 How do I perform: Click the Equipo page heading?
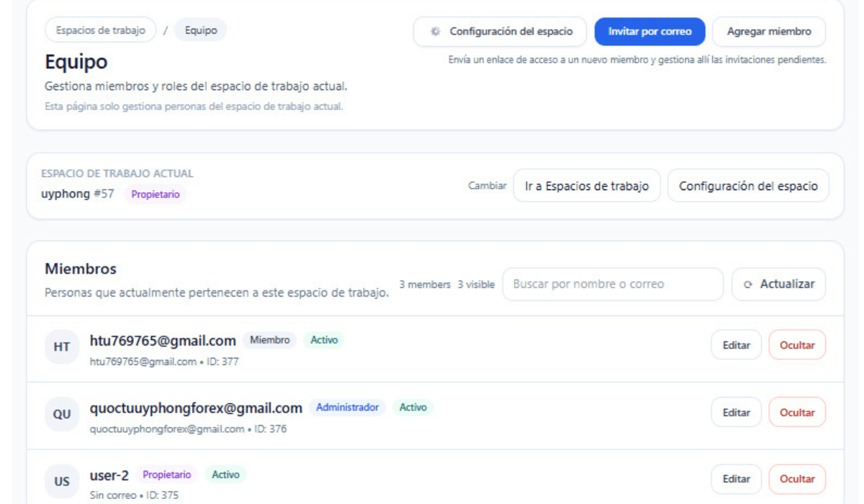(x=76, y=63)
